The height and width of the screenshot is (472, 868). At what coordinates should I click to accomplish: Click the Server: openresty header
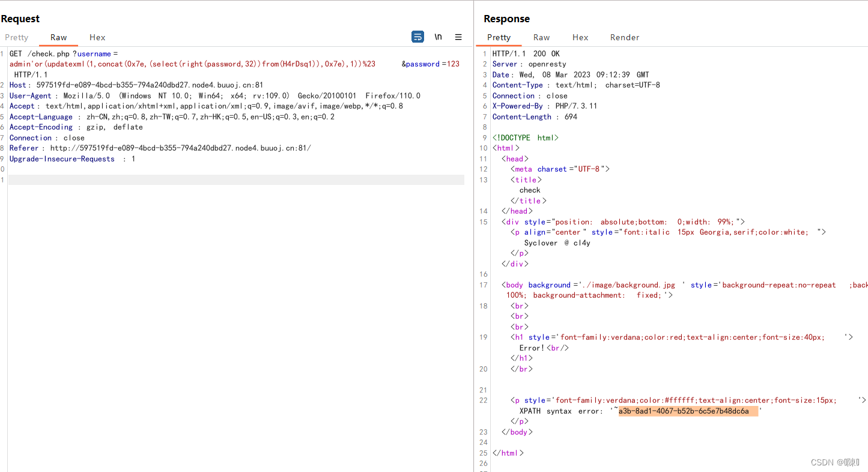[529, 64]
